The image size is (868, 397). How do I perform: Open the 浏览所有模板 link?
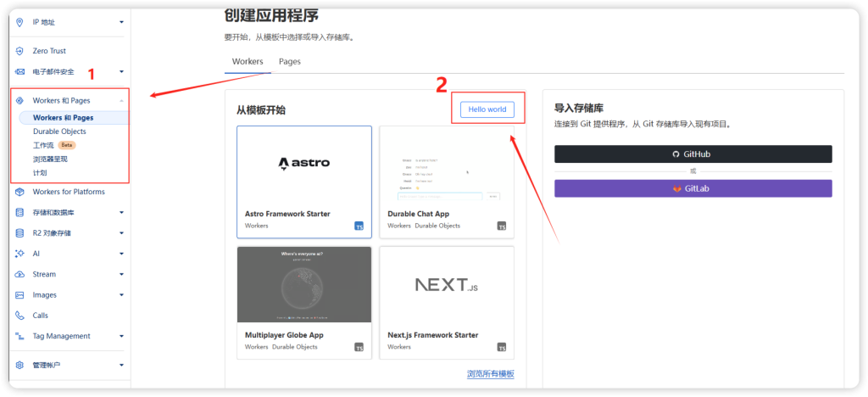pos(491,374)
